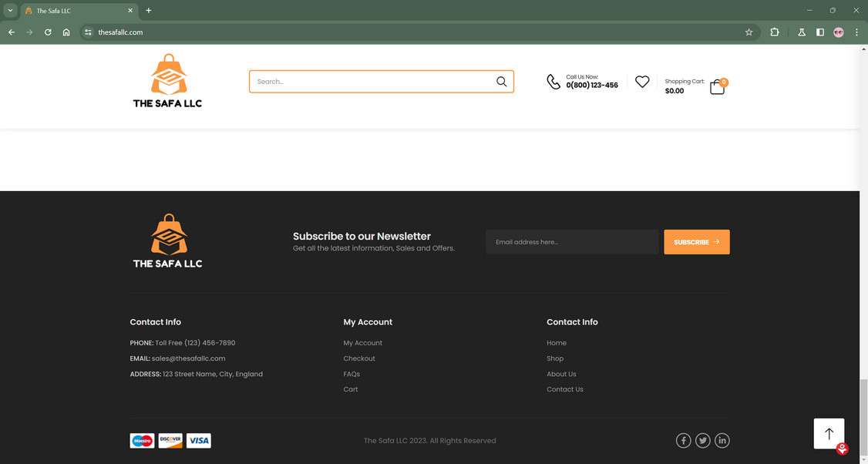Open the tab search dropdown arrow
Image resolution: width=868 pixels, height=464 pixels.
[x=10, y=11]
